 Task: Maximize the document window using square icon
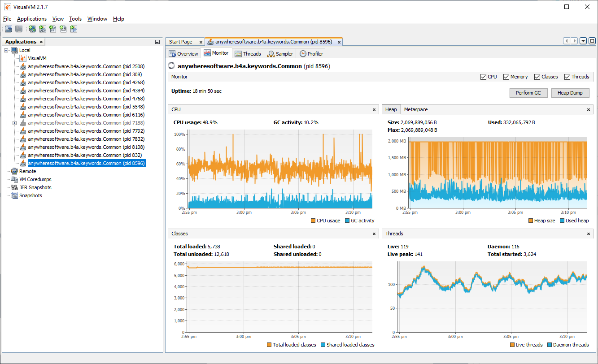[x=592, y=41]
